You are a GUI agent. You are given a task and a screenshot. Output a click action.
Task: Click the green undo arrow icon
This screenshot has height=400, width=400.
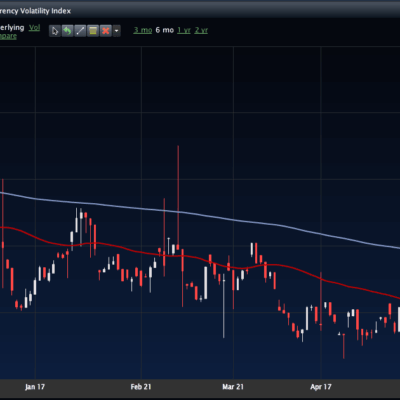(67, 31)
